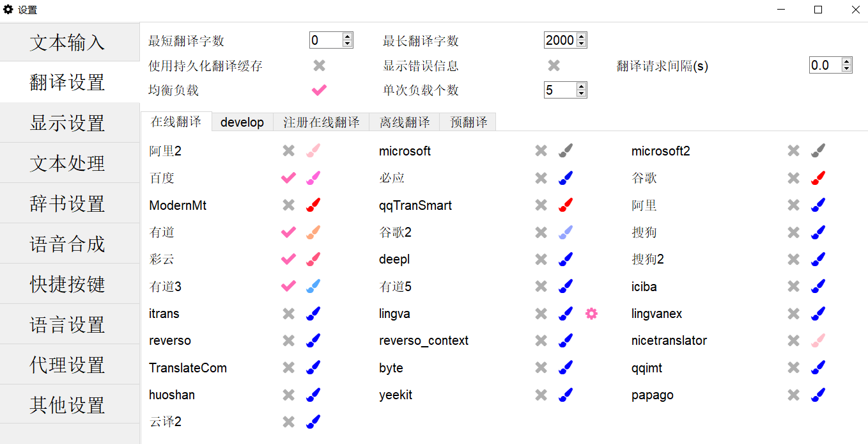
Task: Enable the 必应 translator toggle
Action: (x=541, y=178)
